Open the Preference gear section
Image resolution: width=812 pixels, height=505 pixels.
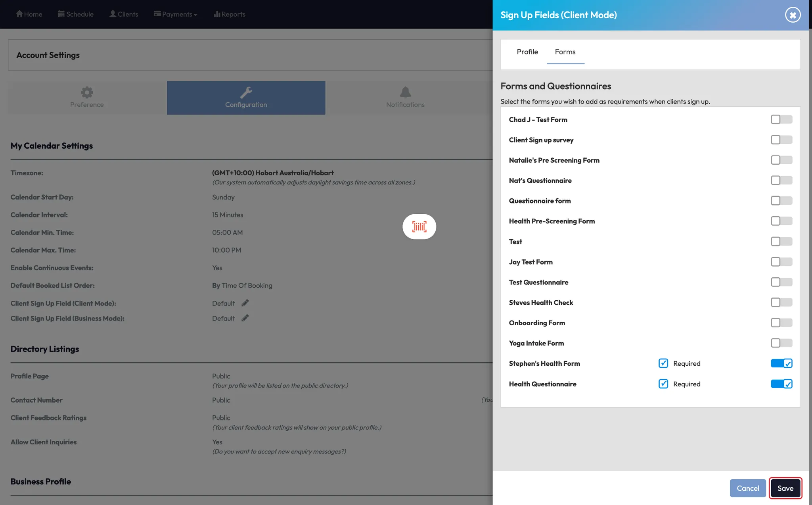point(87,98)
